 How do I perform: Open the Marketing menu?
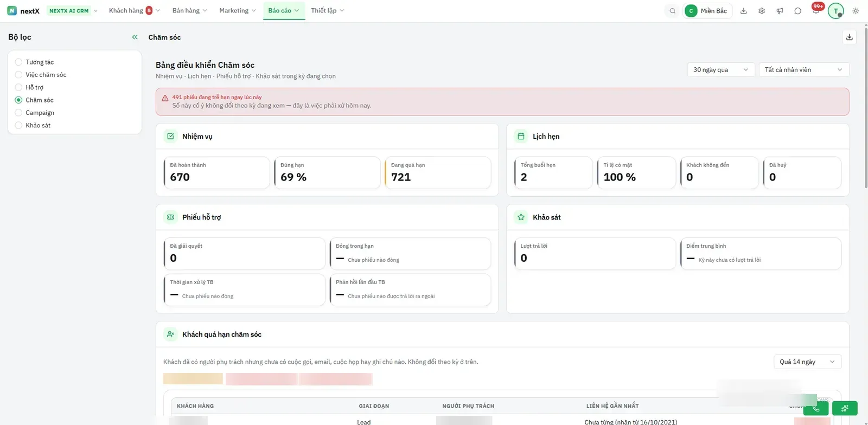238,11
